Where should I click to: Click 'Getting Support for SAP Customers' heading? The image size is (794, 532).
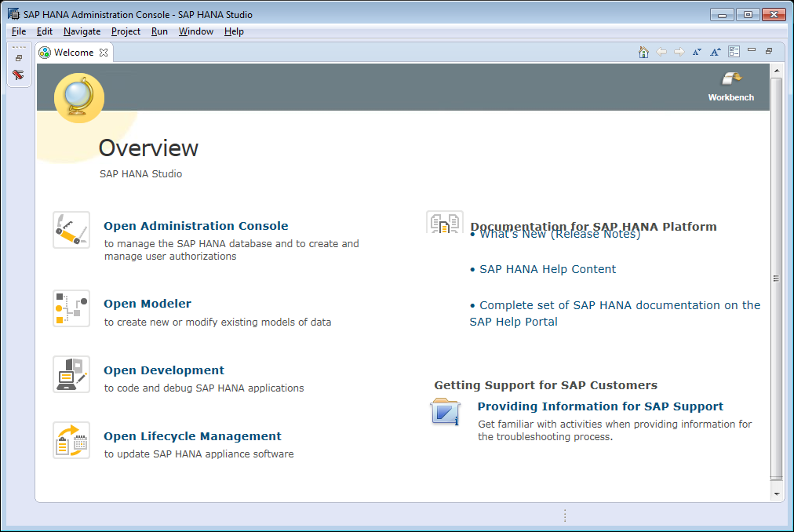tap(546, 385)
